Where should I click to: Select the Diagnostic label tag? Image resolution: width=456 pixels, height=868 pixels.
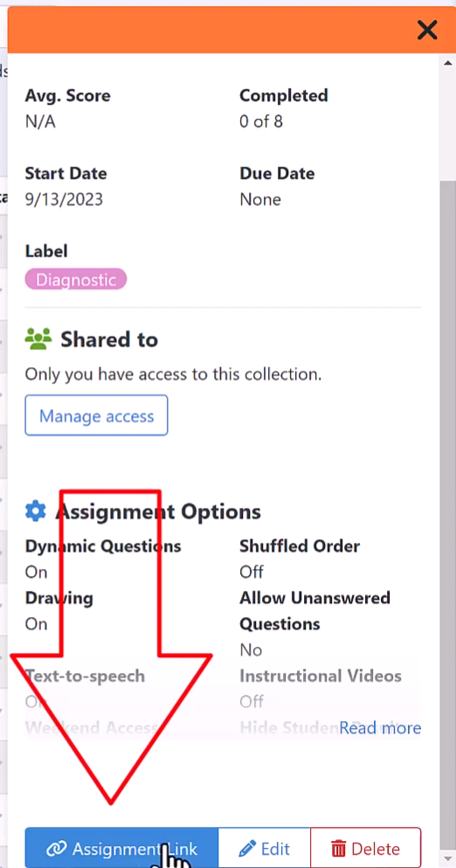pyautogui.click(x=76, y=280)
